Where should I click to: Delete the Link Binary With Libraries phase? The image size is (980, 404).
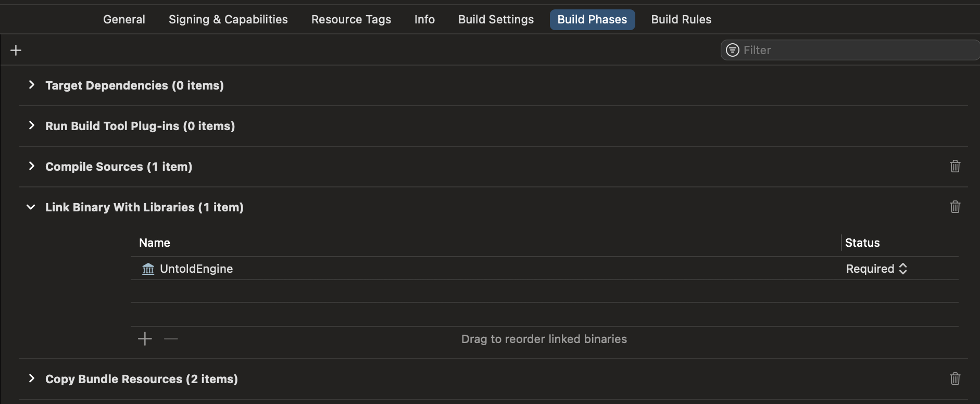tap(954, 207)
